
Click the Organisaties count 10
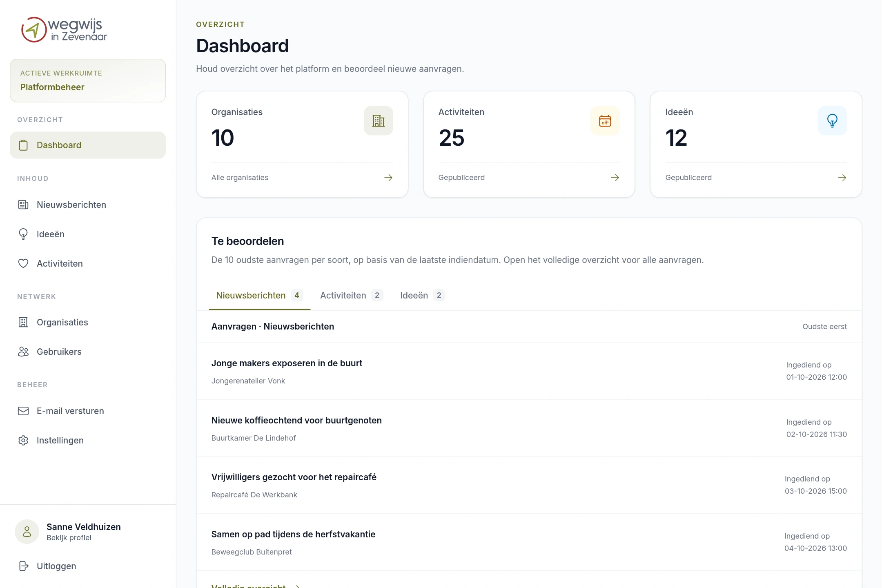coord(223,138)
